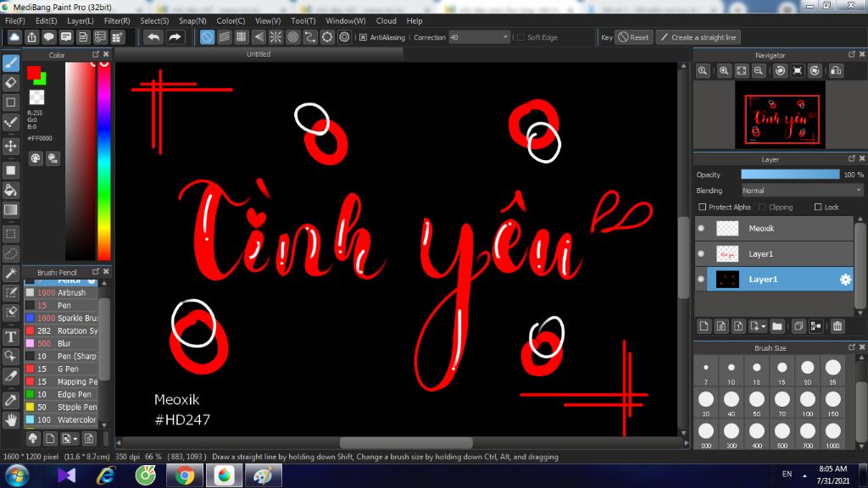
Task: Open the Blending mode Normal dropdown
Action: pos(802,191)
